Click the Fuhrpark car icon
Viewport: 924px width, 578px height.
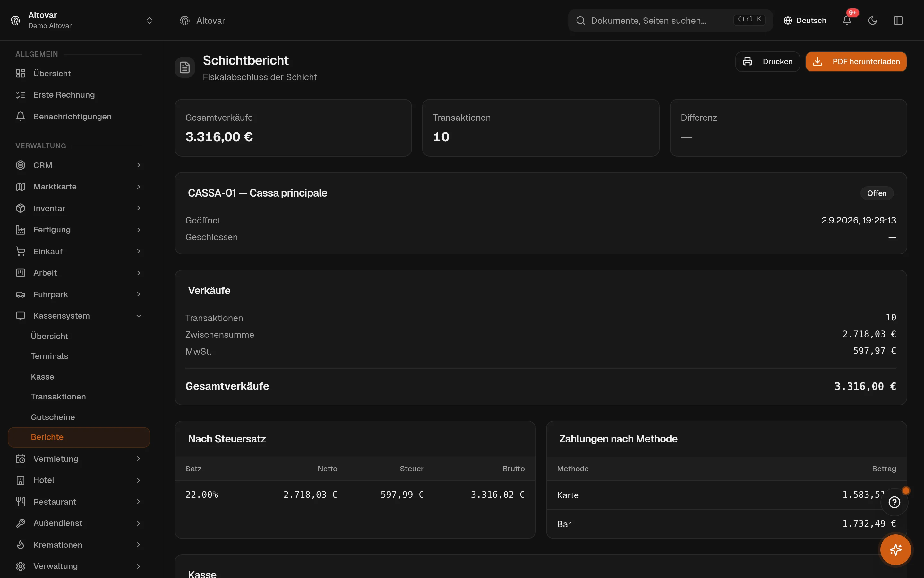pyautogui.click(x=21, y=294)
